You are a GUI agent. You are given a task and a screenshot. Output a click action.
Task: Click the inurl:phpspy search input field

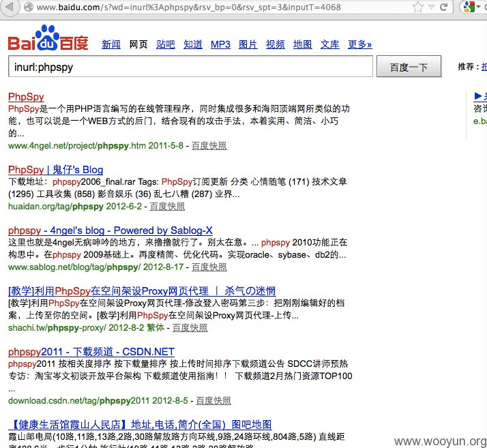pyautogui.click(x=190, y=67)
